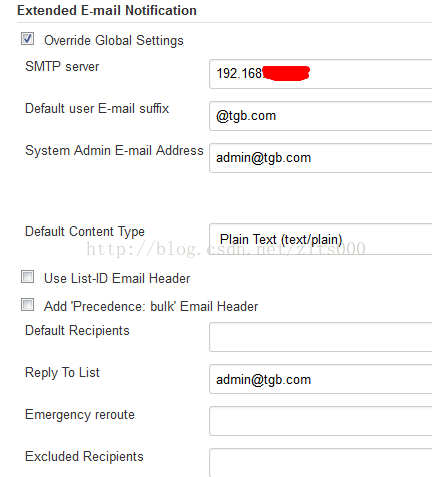This screenshot has width=432, height=477.
Task: Click the Use List-ID Email Header label
Action: (117, 278)
